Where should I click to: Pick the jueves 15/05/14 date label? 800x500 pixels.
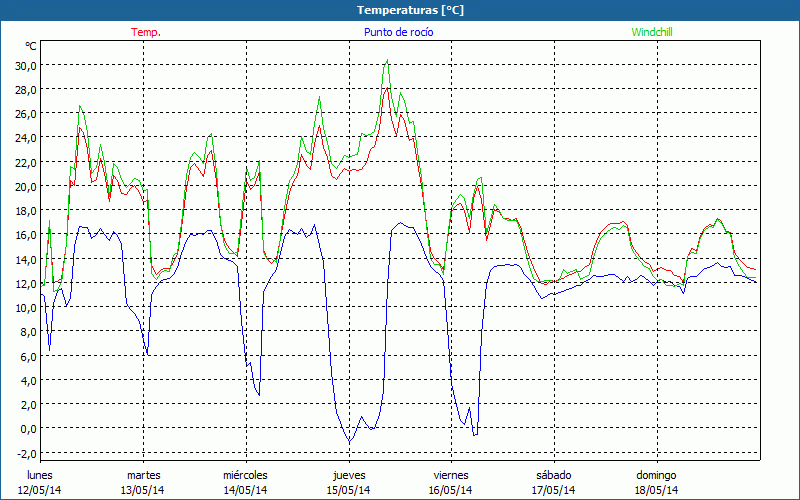click(x=348, y=482)
